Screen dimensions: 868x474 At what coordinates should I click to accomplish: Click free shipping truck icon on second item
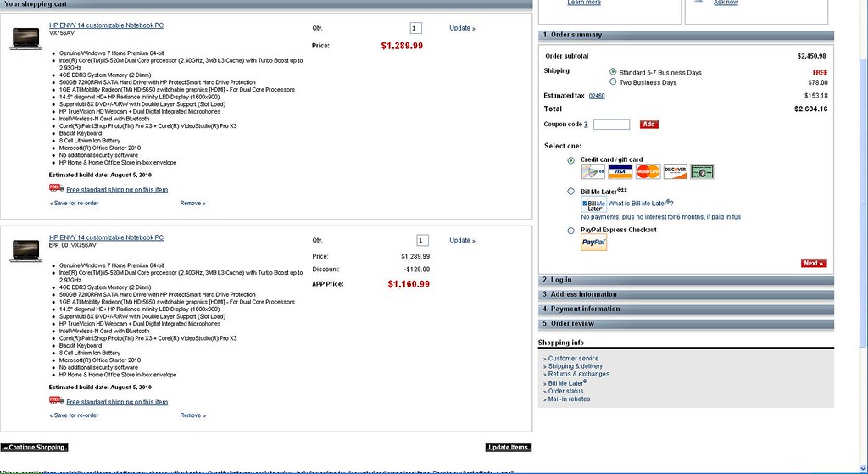coord(57,400)
